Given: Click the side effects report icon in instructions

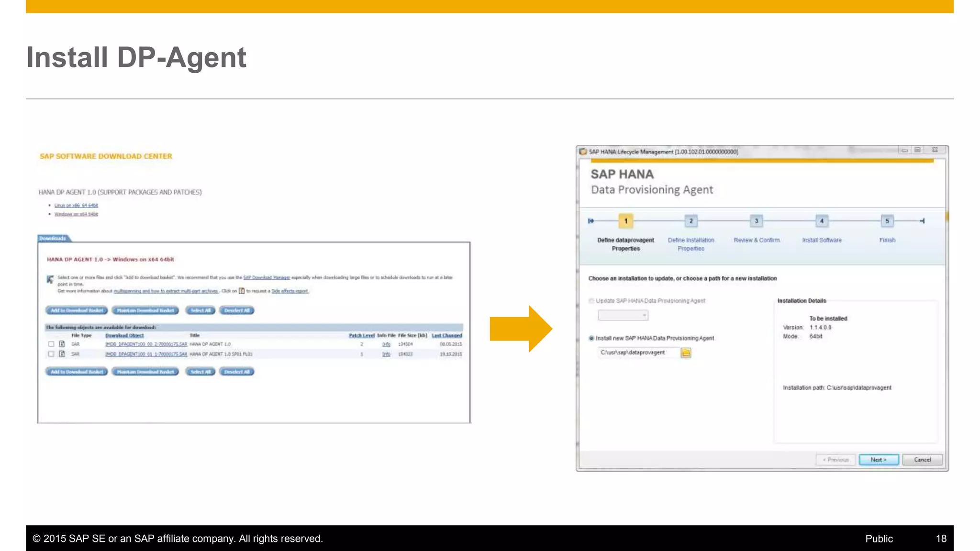Looking at the screenshot, I should (x=242, y=291).
